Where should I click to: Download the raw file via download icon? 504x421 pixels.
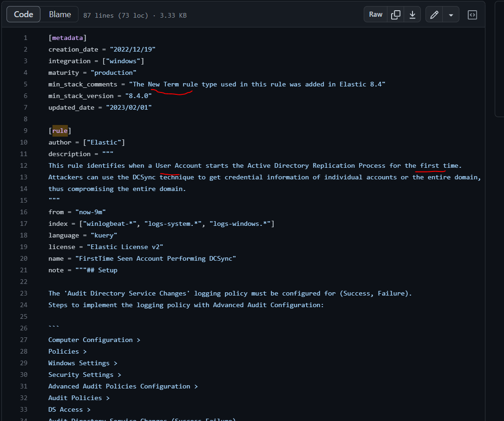pos(412,14)
